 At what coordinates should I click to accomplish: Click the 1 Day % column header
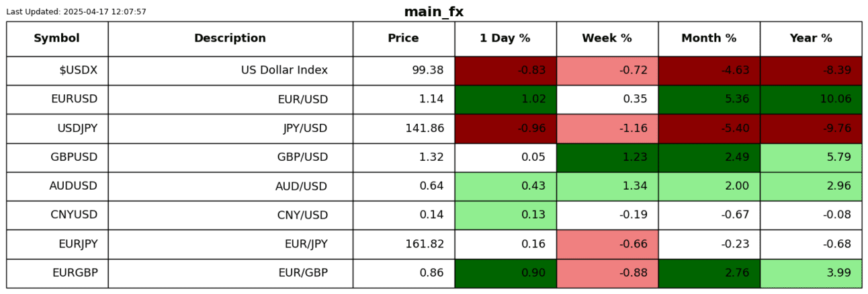tap(505, 39)
